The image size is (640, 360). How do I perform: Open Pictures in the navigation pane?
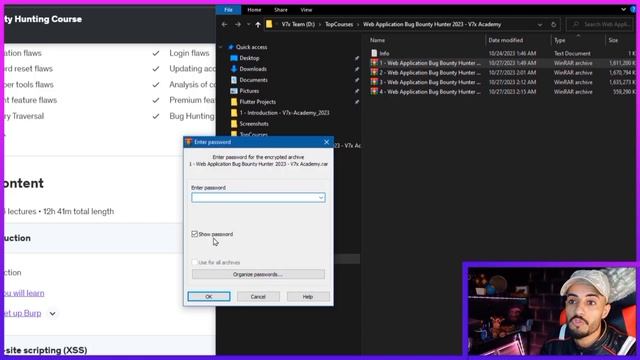(249, 91)
